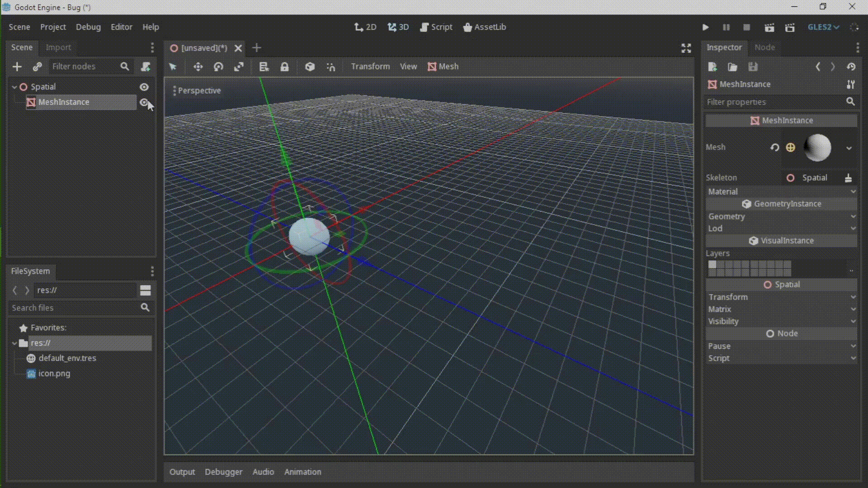Click the Add Child Node plus icon

click(x=17, y=66)
